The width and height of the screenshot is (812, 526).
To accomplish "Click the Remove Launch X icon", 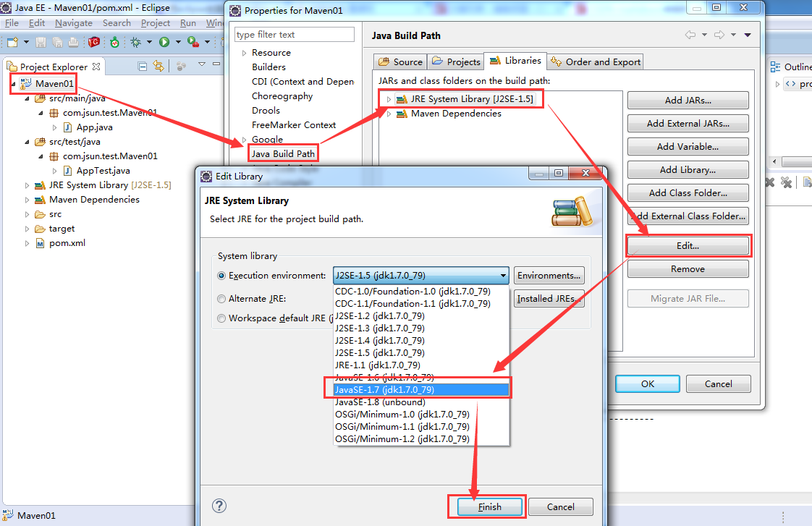I will pyautogui.click(x=769, y=182).
